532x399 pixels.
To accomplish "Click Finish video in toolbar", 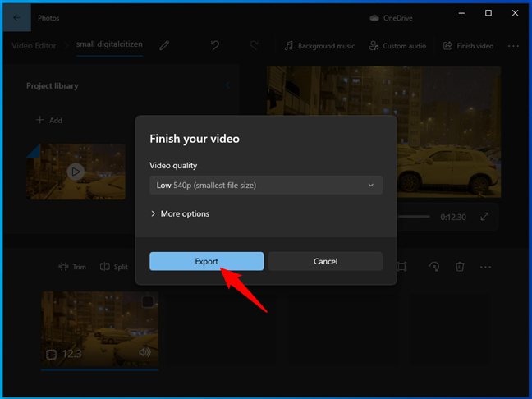I will point(468,46).
